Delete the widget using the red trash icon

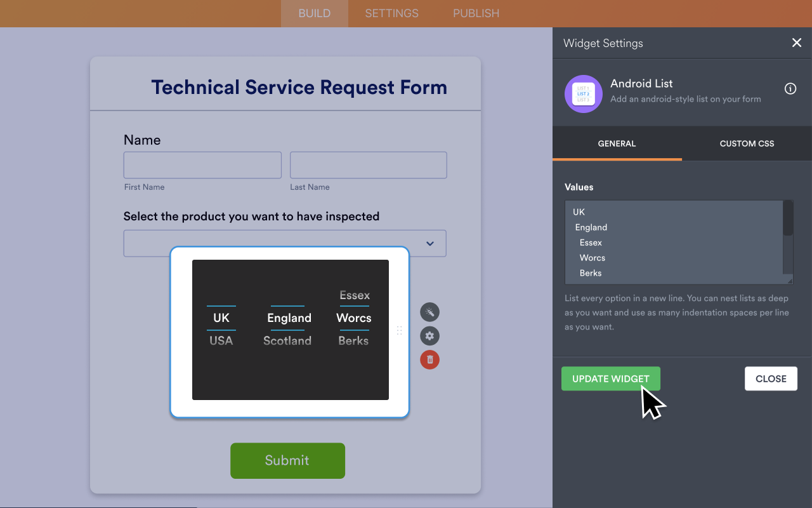pyautogui.click(x=429, y=359)
